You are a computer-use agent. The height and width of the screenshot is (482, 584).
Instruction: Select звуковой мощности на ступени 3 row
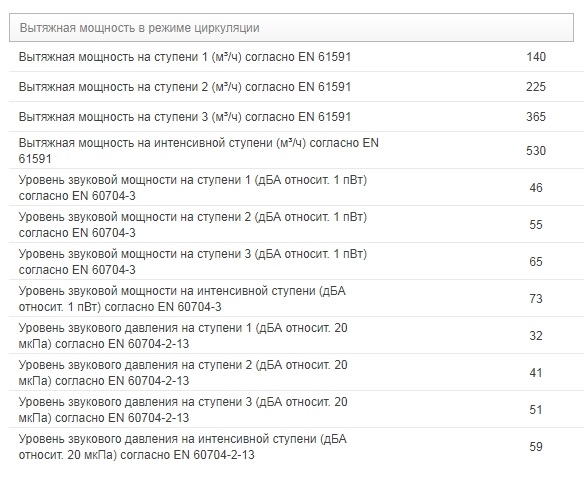point(296,261)
